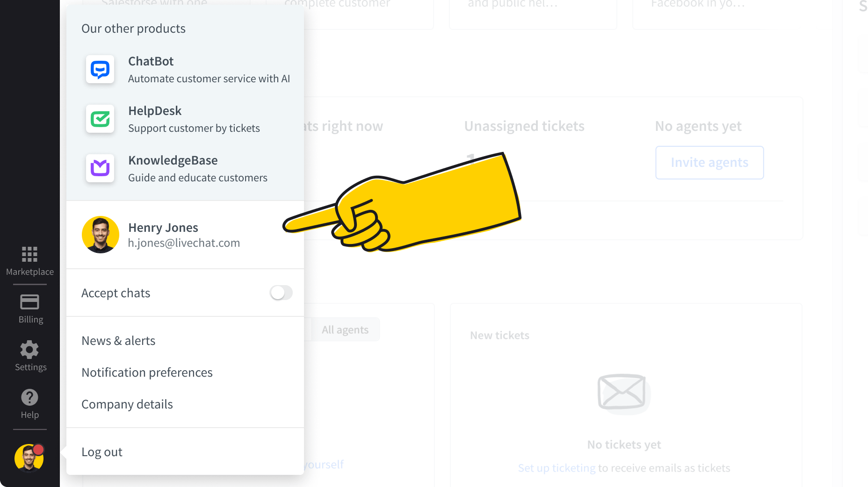The image size is (868, 487).
Task: Click the ChatBot product title
Action: 151,61
